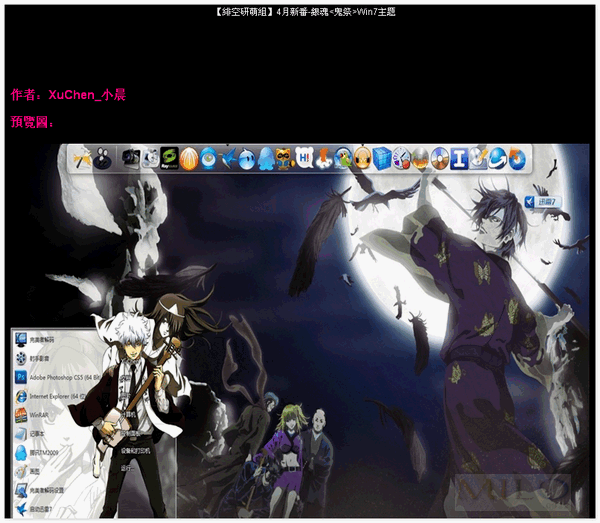
Task: Launch 射手影音 player from start menu
Action: pos(32,358)
